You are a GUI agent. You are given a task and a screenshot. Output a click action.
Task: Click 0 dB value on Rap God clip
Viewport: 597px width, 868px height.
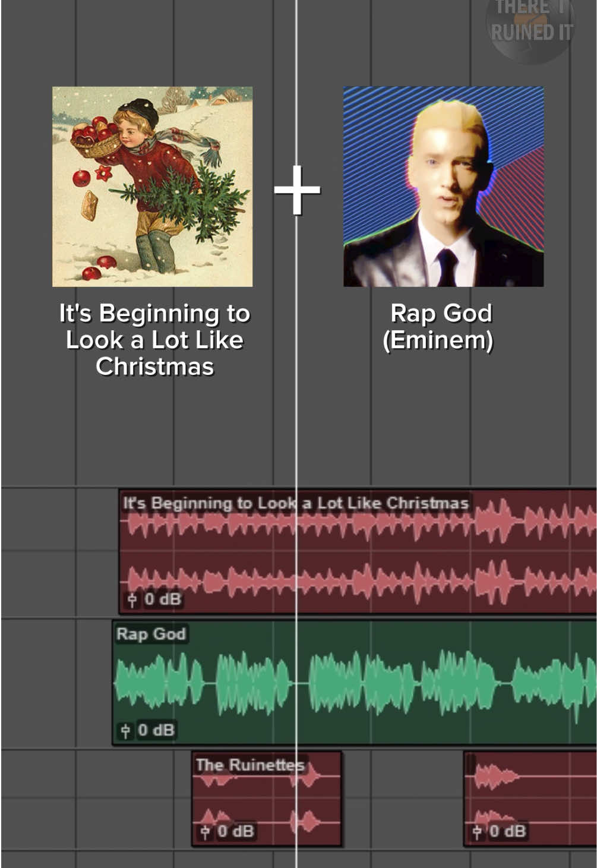156,730
